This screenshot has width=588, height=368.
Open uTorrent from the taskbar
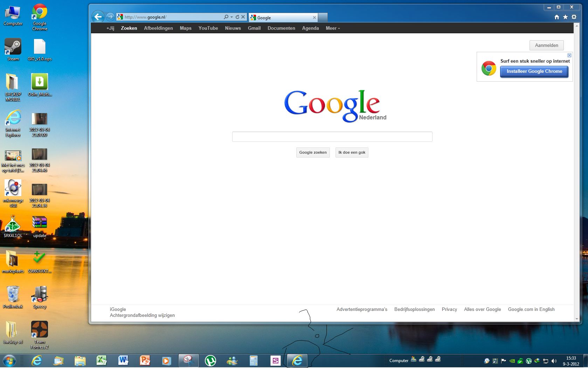click(210, 360)
